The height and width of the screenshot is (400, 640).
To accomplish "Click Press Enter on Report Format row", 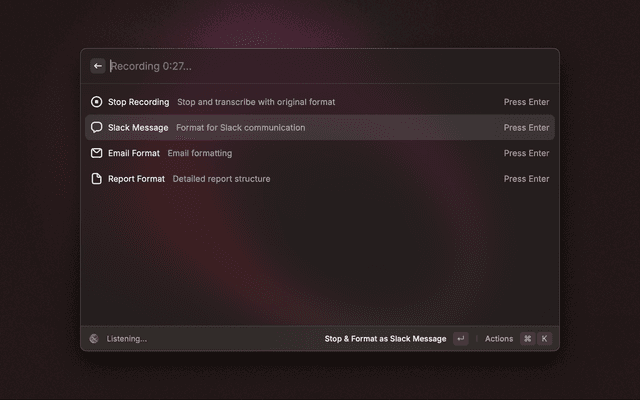I will pyautogui.click(x=526, y=179).
